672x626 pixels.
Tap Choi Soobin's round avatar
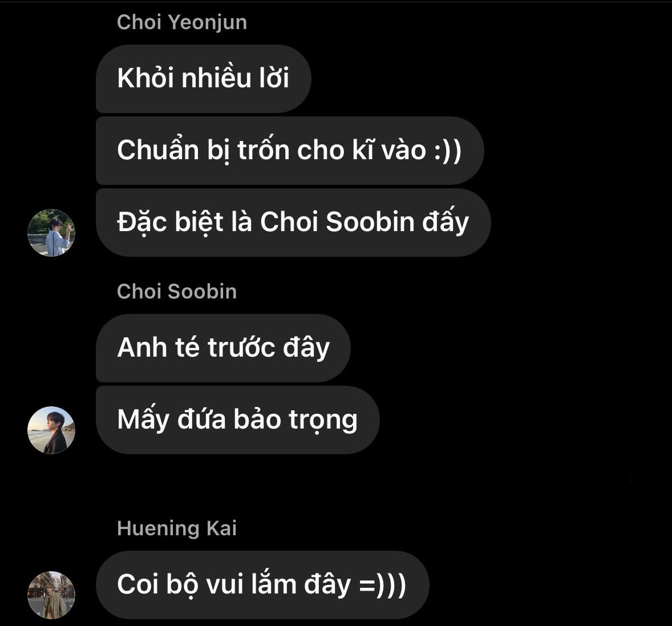click(51, 430)
